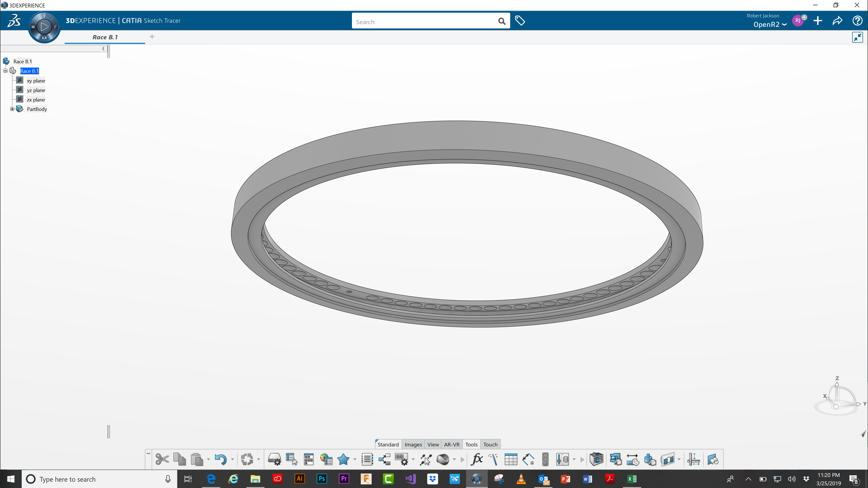868x488 pixels.
Task: Open the material sphere dropdown arrow
Action: (x=454, y=459)
